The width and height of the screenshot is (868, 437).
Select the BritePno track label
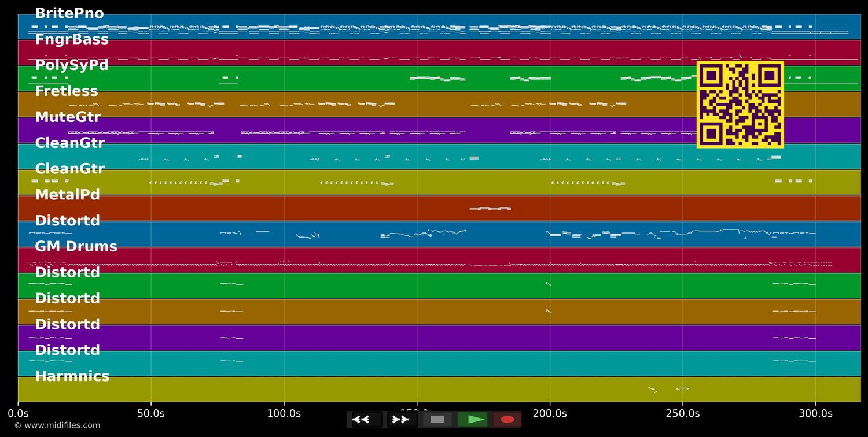pyautogui.click(x=69, y=14)
